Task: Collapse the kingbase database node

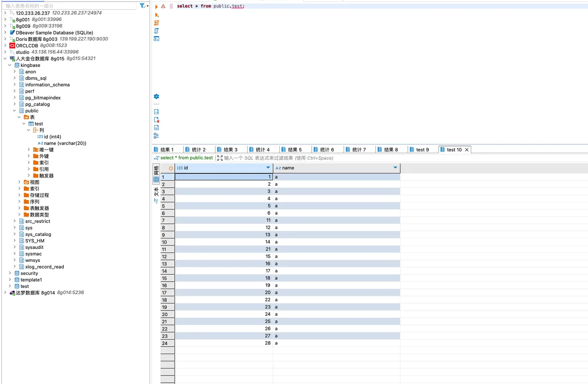Action: [10, 65]
